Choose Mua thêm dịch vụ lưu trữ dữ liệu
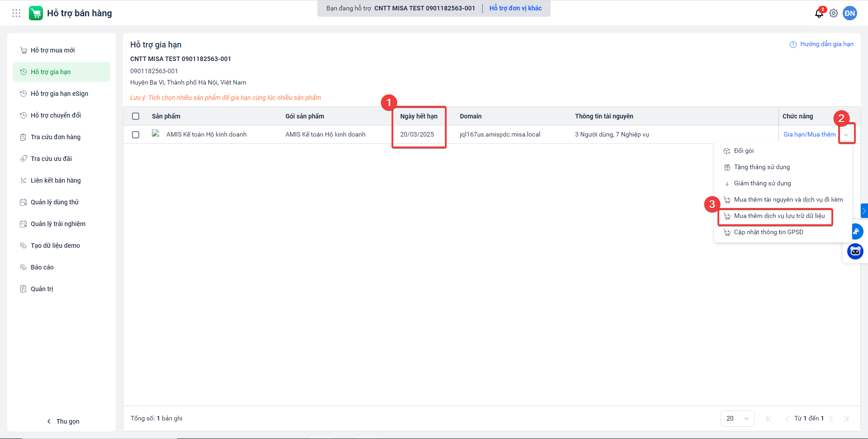 [x=783, y=216]
